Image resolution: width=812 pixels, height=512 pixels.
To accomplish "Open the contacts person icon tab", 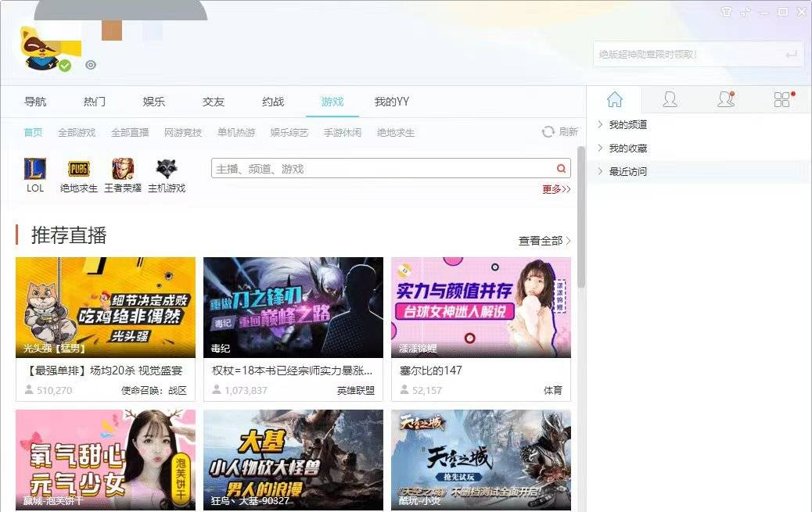I will 670,98.
